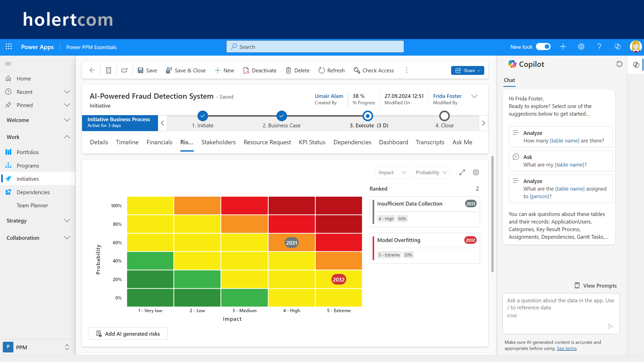Click Add AI generated risks
Screen dimensions: 644x362
128,334
